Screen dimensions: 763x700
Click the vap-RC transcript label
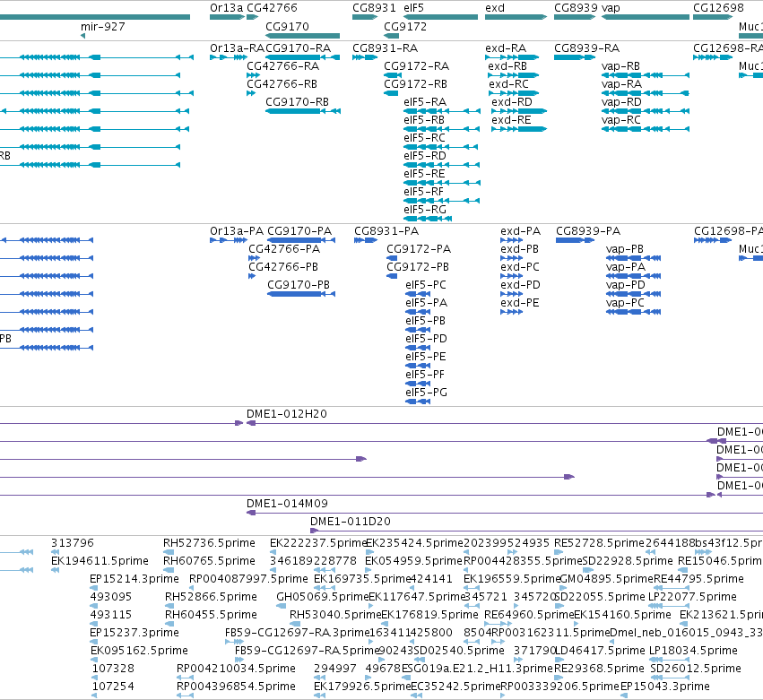click(621, 120)
